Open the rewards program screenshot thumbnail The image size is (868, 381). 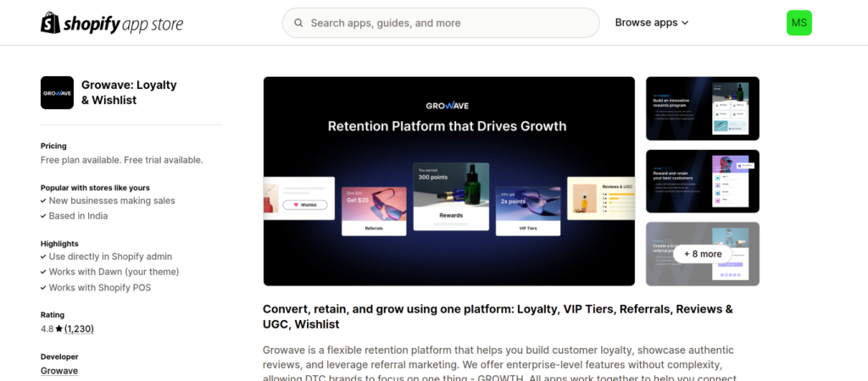(703, 108)
